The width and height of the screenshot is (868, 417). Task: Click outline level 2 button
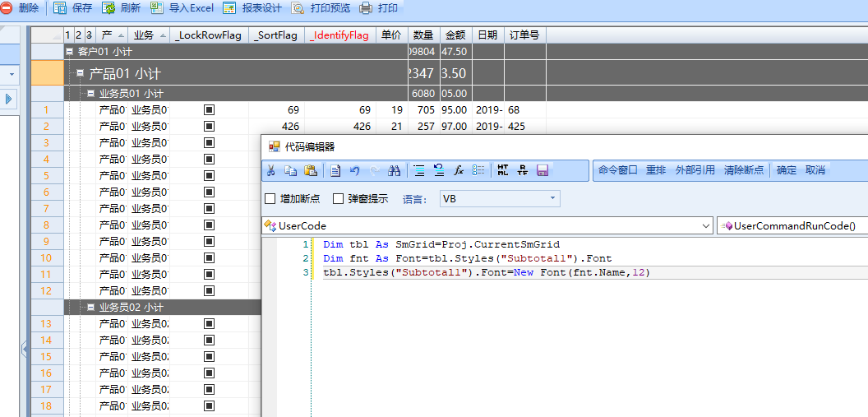point(79,35)
